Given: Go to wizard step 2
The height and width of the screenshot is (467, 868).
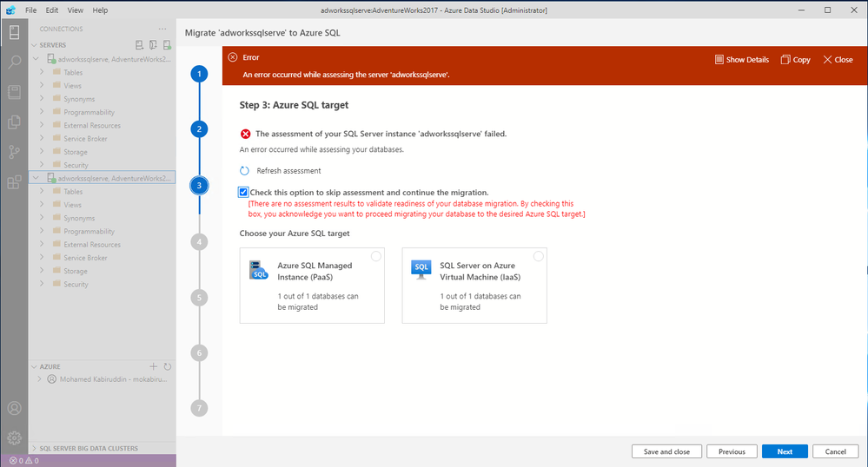Looking at the screenshot, I should (x=199, y=129).
